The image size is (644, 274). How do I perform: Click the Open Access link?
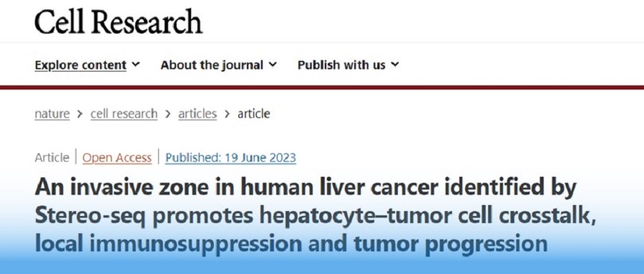[x=117, y=157]
